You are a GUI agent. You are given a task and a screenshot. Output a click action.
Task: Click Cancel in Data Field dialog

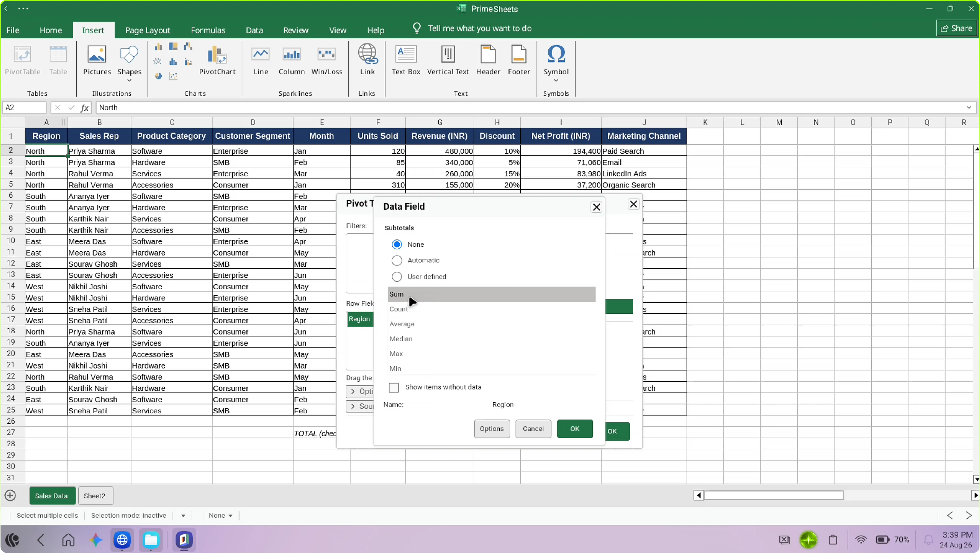click(533, 429)
